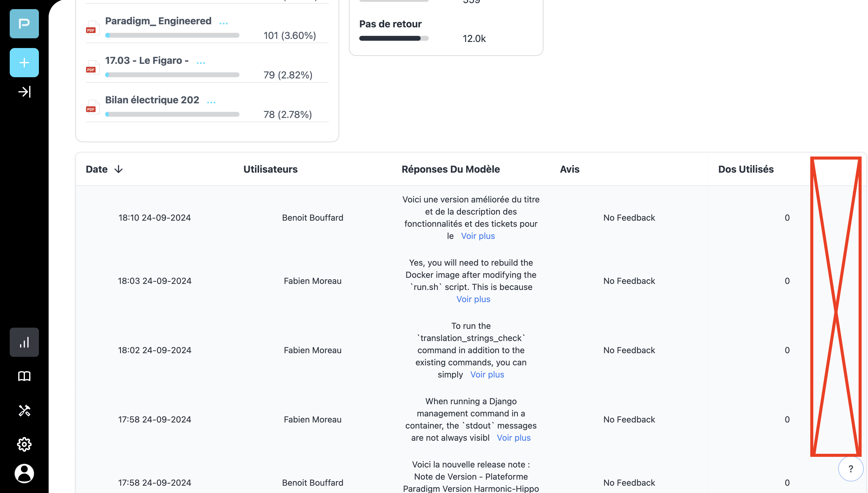The image size is (868, 493).
Task: Click Voir plus on Benoit Bouffard 18:10 response
Action: [478, 236]
